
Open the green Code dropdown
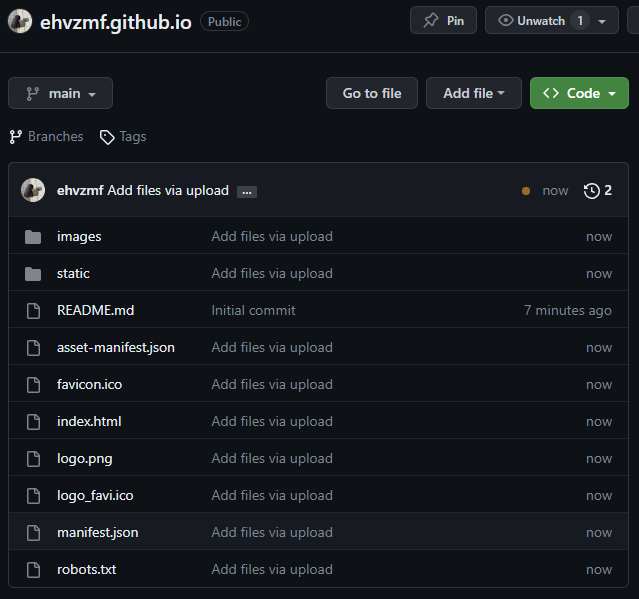[x=579, y=93]
